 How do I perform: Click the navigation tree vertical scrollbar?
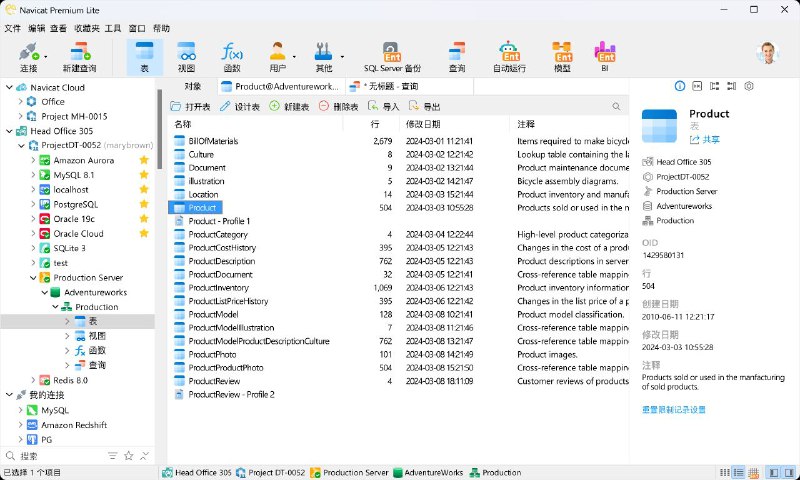(159, 130)
